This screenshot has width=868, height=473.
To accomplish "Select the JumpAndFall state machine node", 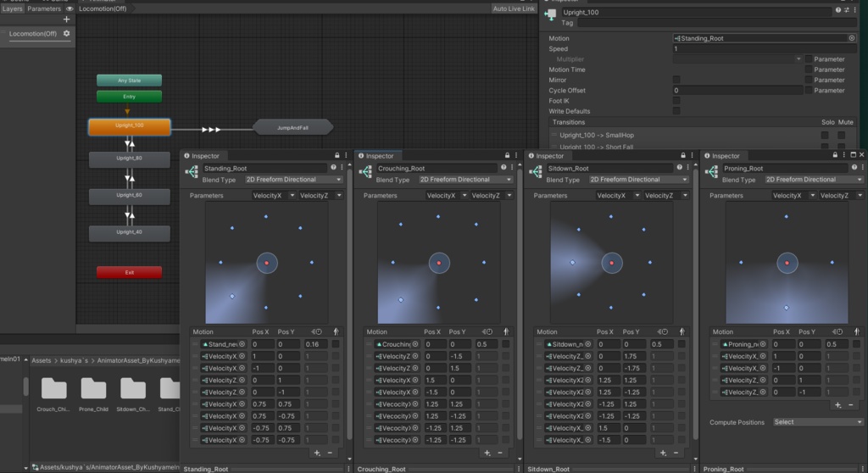I will pos(292,128).
